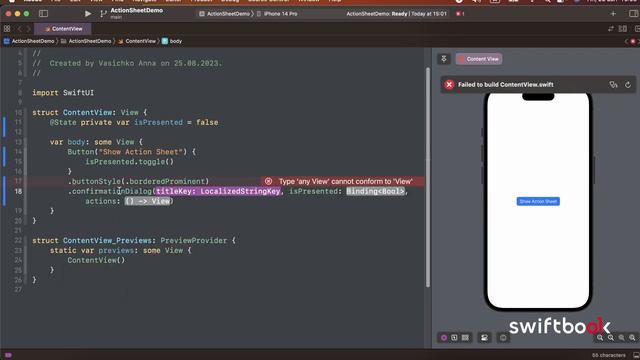Click the ActionSheetDemo folder breadcrumb

click(x=86, y=41)
